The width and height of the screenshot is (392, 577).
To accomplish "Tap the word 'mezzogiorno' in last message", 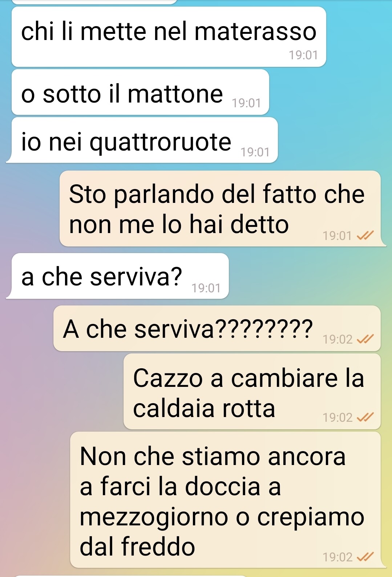I will point(154,518).
